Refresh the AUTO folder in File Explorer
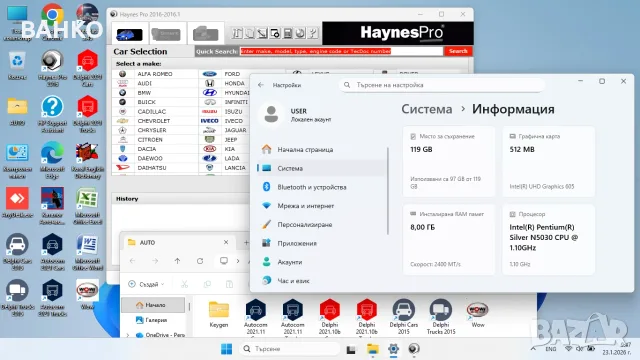The image size is (640, 360). 200,261
